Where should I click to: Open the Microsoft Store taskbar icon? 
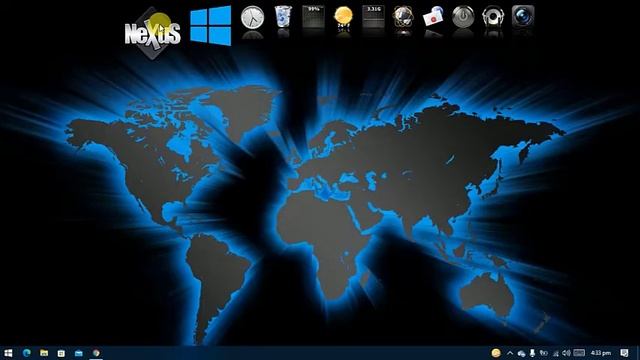61,353
